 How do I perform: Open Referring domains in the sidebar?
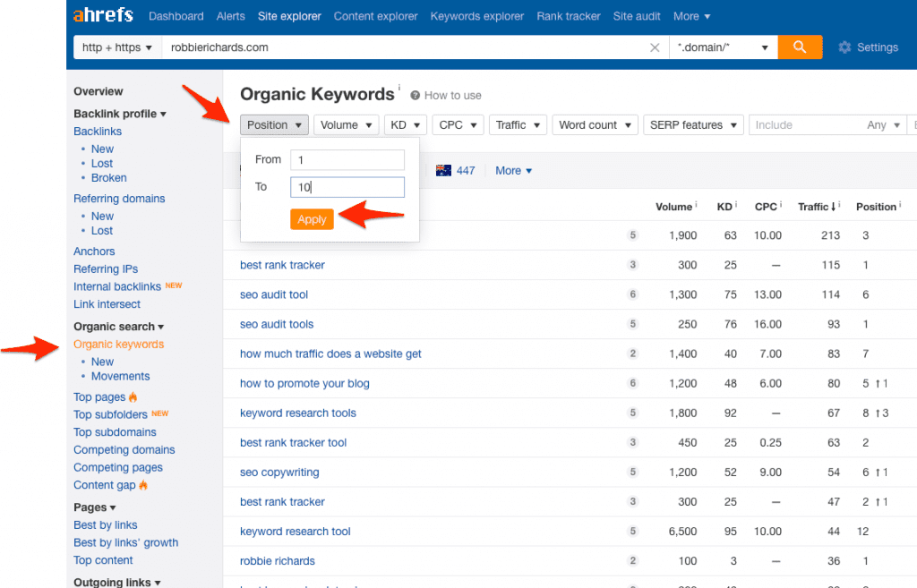(x=119, y=198)
